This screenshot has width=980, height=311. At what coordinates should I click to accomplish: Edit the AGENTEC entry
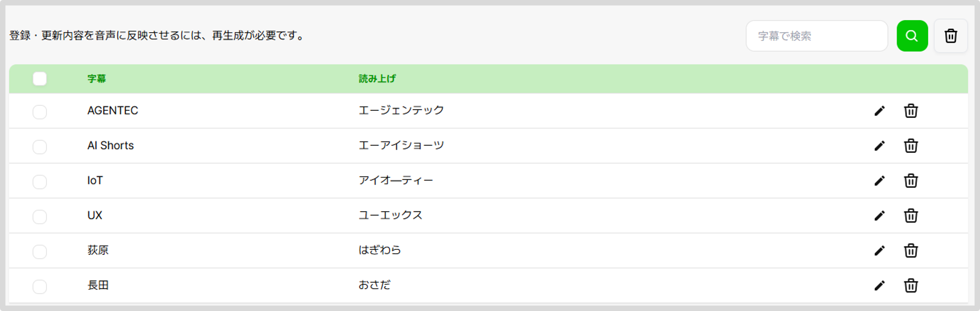[879, 111]
